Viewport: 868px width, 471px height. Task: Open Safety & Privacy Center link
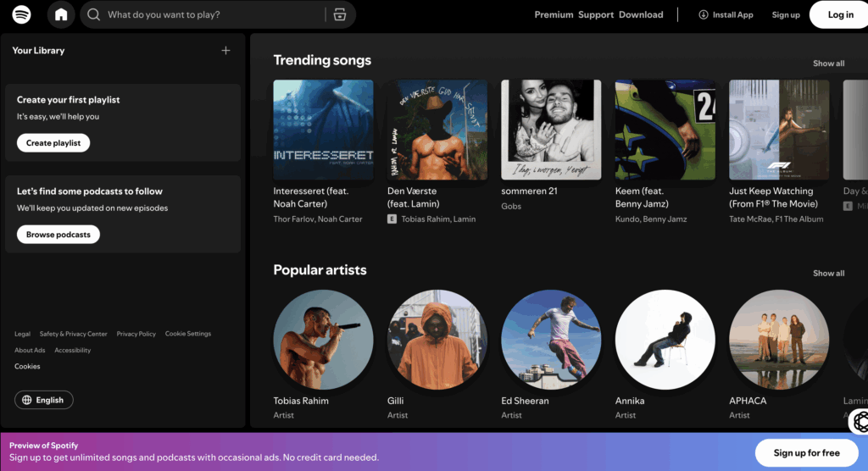pos(73,334)
